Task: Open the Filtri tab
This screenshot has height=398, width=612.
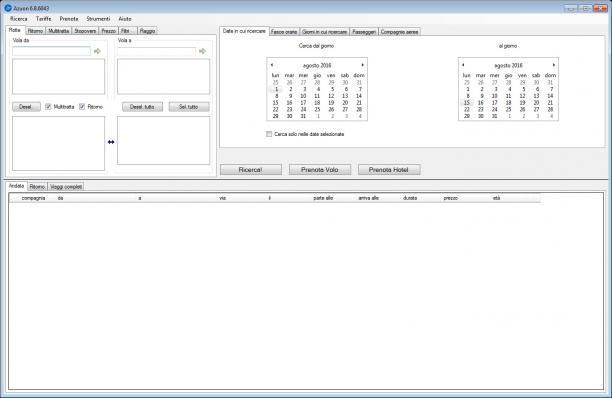Action: [x=128, y=31]
